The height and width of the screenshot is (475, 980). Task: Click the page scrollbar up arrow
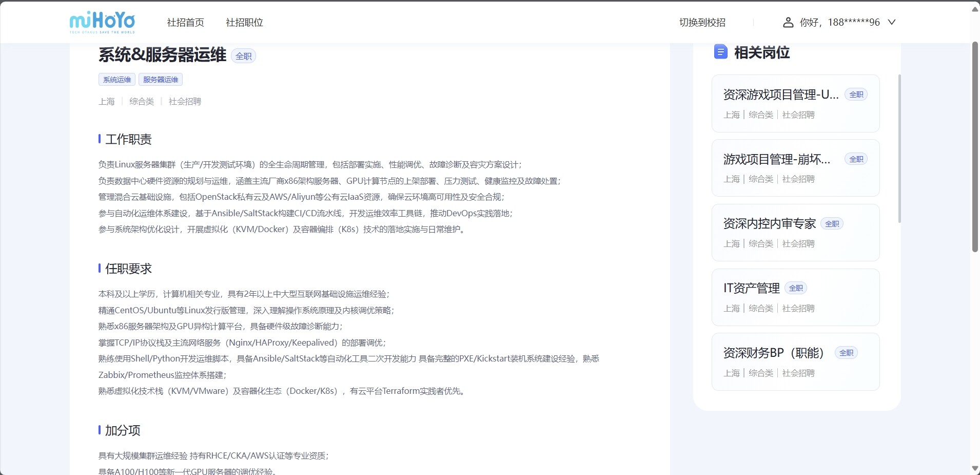(975, 9)
